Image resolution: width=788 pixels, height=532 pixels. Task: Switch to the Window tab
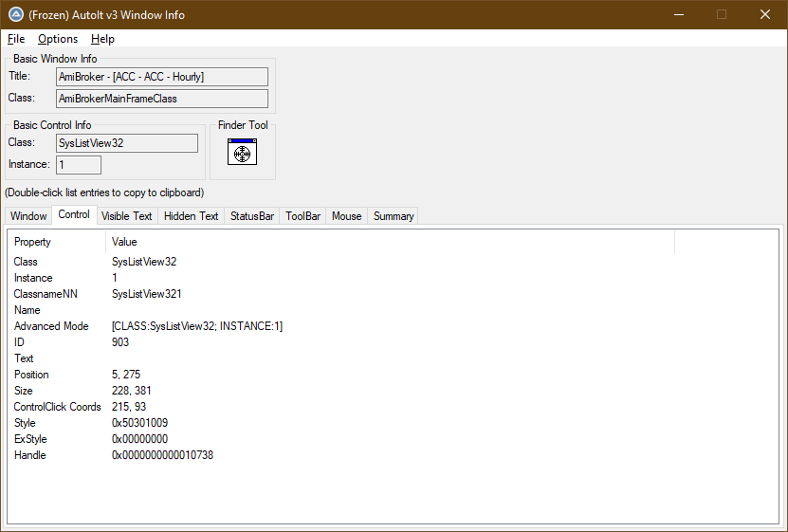pos(28,216)
